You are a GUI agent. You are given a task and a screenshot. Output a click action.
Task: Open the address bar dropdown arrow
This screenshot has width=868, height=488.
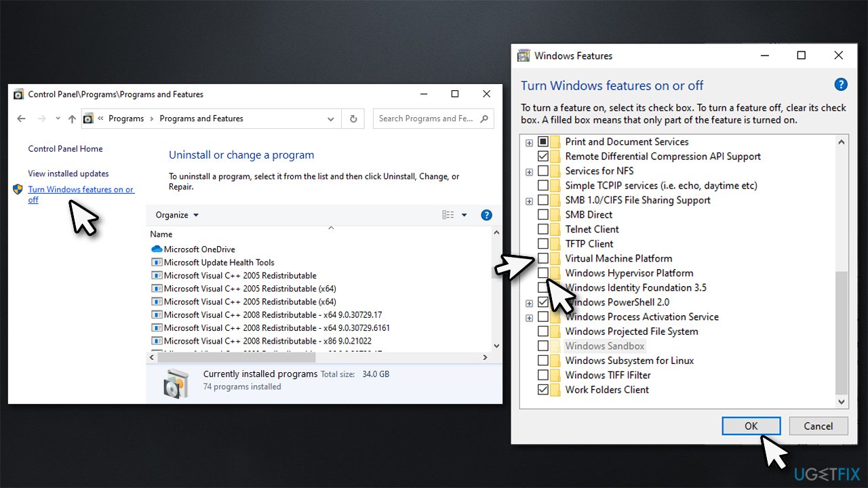[331, 118]
